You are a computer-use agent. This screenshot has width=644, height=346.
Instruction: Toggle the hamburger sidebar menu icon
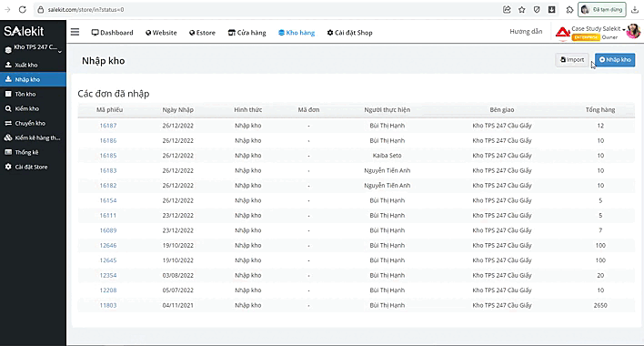point(75,32)
